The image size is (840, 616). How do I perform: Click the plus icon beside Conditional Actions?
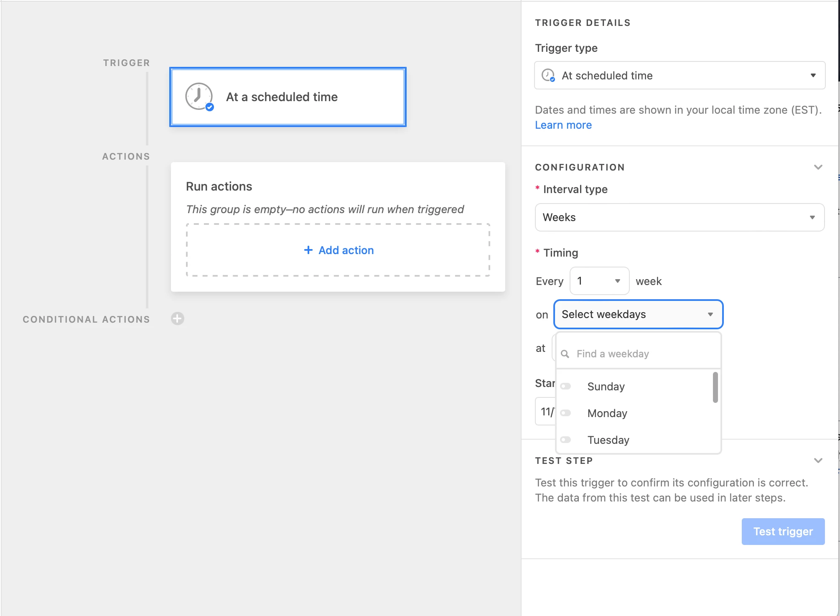178,319
